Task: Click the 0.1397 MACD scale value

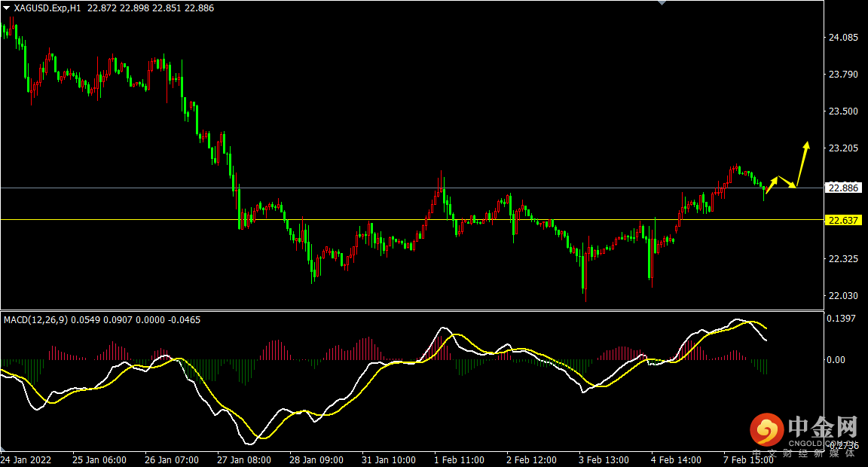Action: 841,318
